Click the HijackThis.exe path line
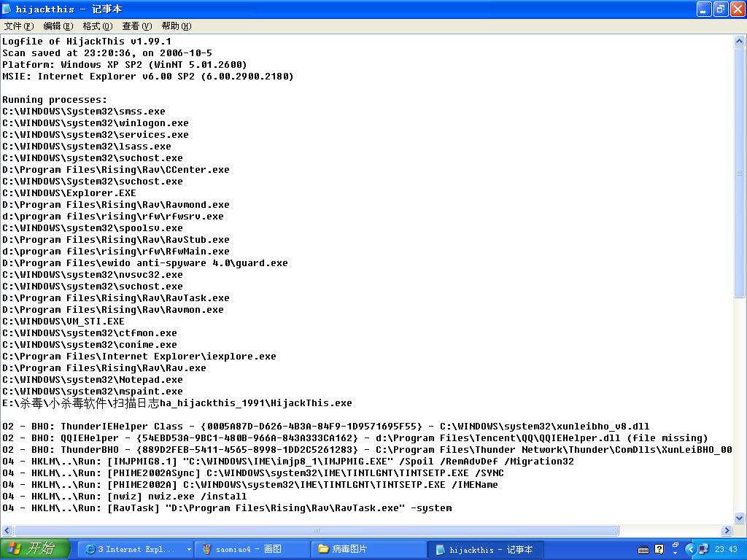This screenshot has width=747, height=560. pyautogui.click(x=177, y=402)
